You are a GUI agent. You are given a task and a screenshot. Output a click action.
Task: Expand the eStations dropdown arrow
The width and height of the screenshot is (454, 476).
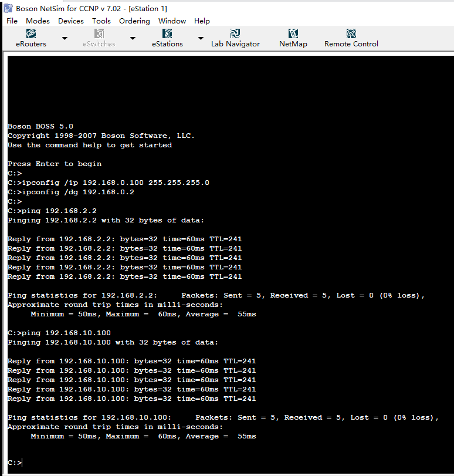pyautogui.click(x=201, y=38)
